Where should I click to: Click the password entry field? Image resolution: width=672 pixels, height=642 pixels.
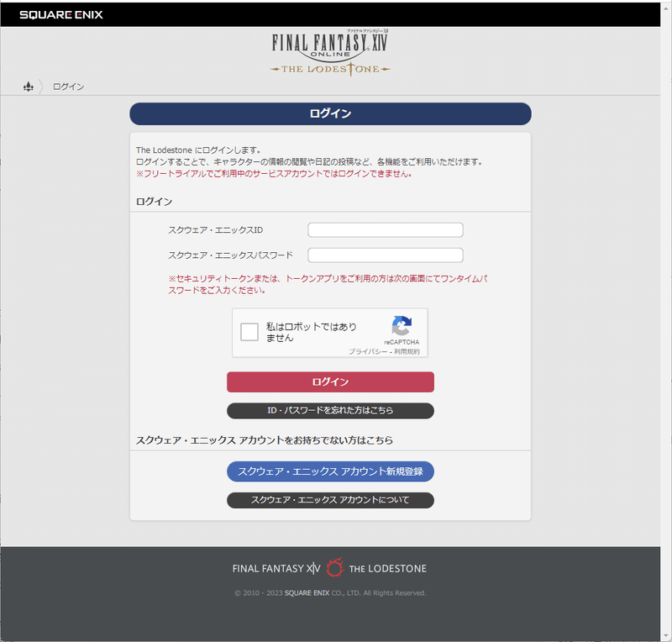click(x=386, y=255)
